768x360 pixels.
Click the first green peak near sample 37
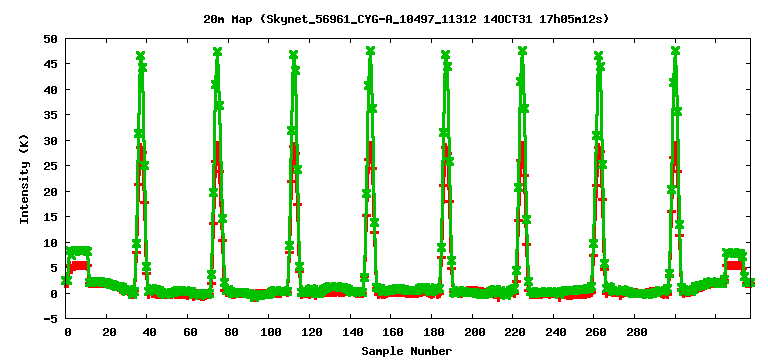(x=141, y=56)
